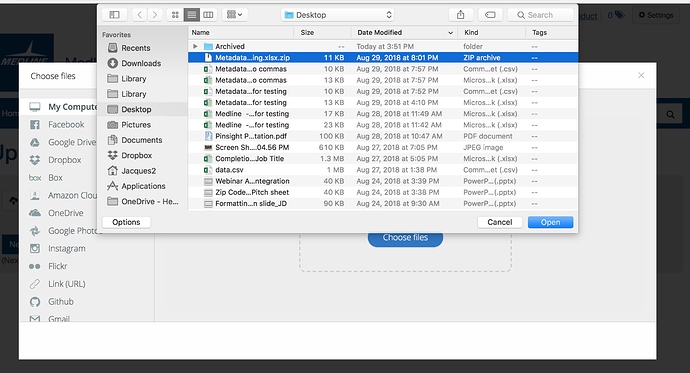
Task: Open Settings on the background page
Action: click(x=656, y=15)
